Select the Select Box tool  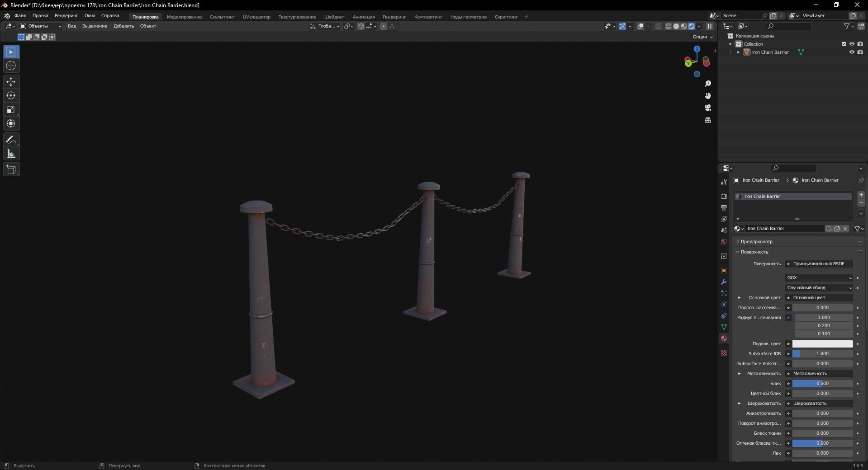[11, 52]
